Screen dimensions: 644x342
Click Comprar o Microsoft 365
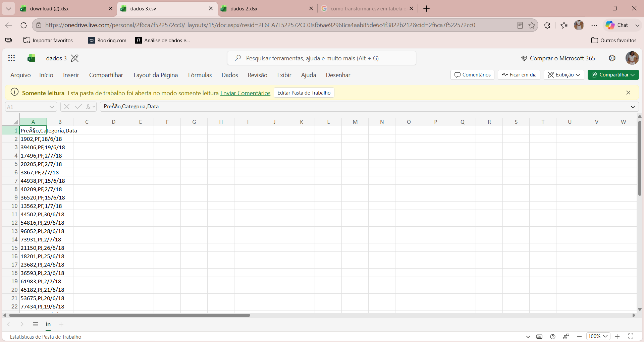pos(558,58)
